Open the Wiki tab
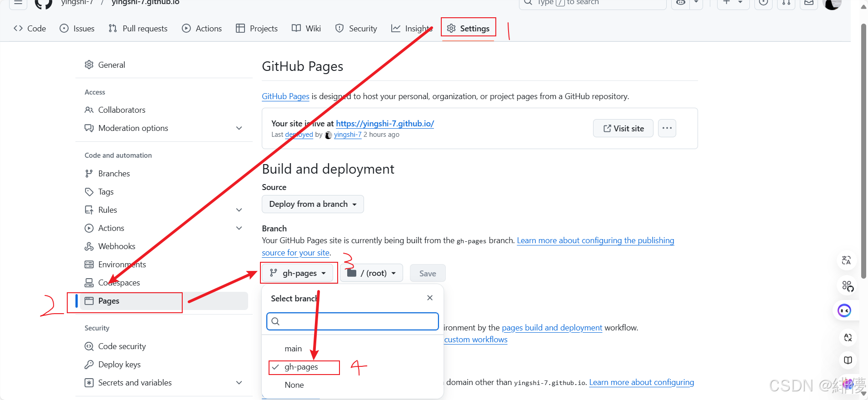 [x=306, y=28]
